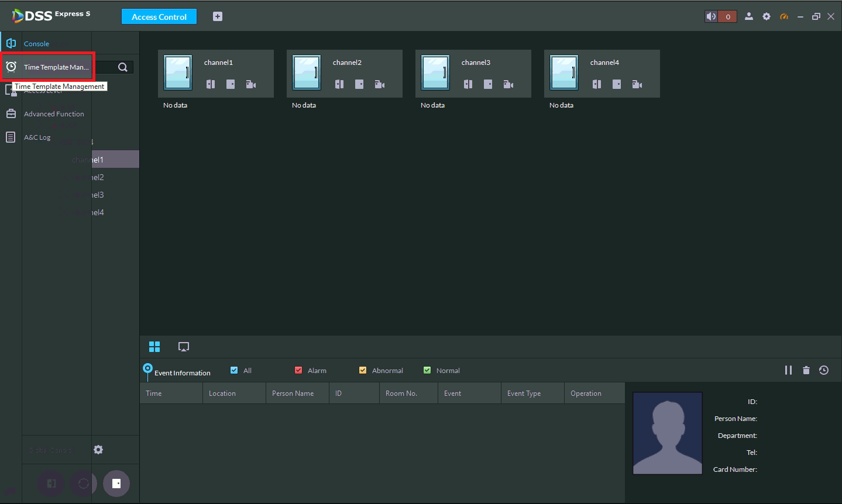Select channel4 door thumbnail
The image size is (842, 504).
564,73
